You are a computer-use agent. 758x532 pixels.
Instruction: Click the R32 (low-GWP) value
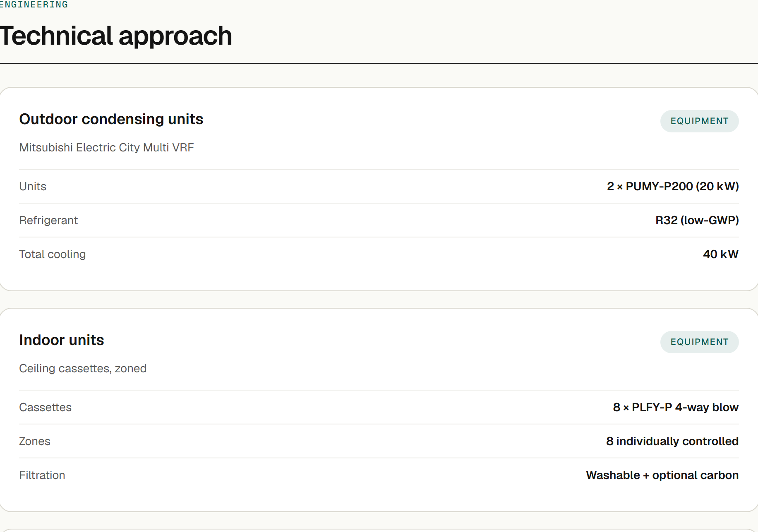(x=697, y=220)
